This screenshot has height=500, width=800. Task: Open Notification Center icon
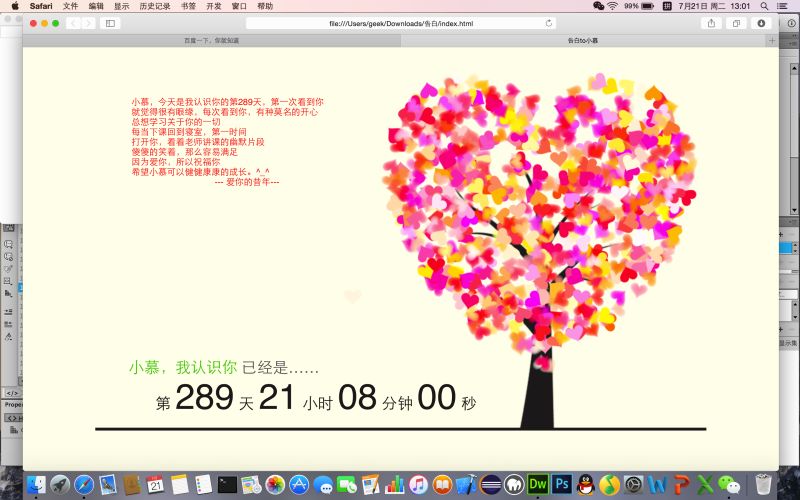tap(783, 6)
